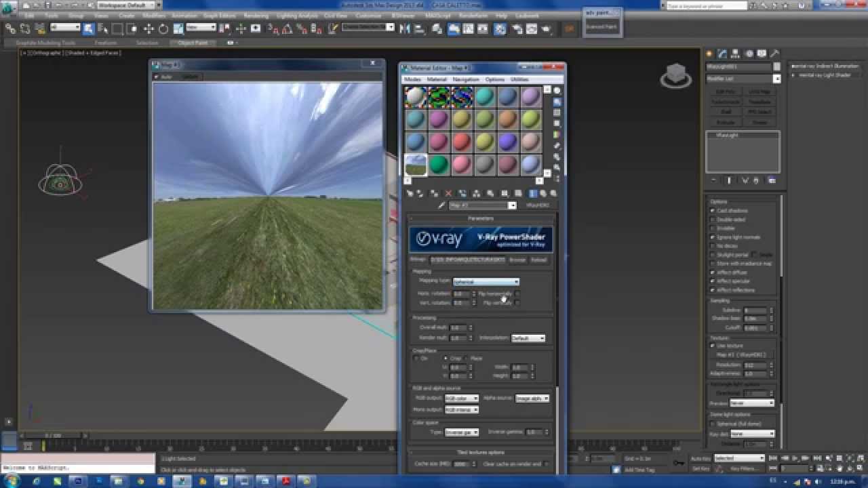Click the Horiz. rotation value field

coord(461,294)
